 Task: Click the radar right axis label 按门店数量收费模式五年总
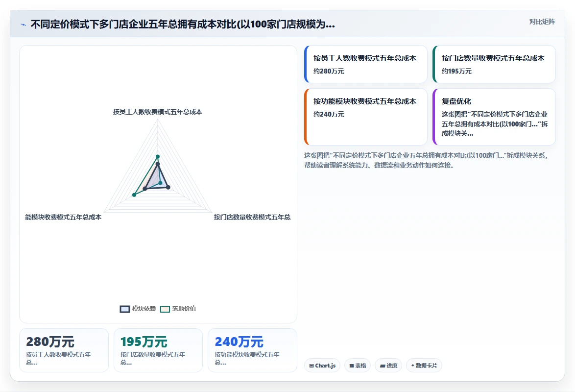(x=252, y=217)
